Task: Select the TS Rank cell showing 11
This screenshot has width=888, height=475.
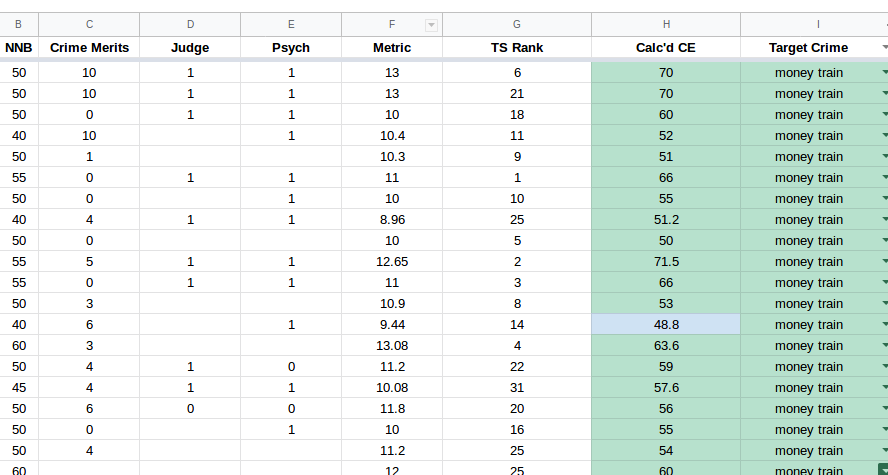Action: tap(517, 136)
